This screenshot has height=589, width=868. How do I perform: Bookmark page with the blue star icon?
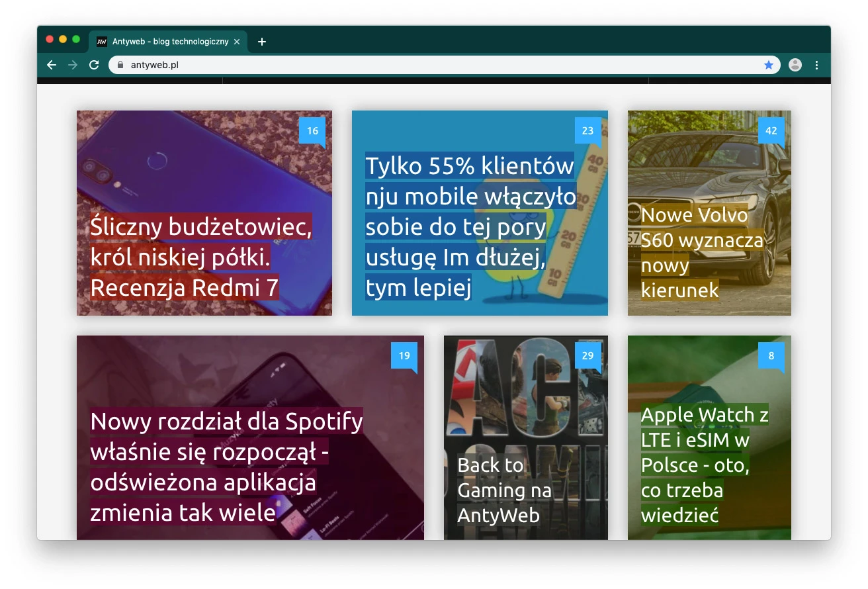coord(768,65)
